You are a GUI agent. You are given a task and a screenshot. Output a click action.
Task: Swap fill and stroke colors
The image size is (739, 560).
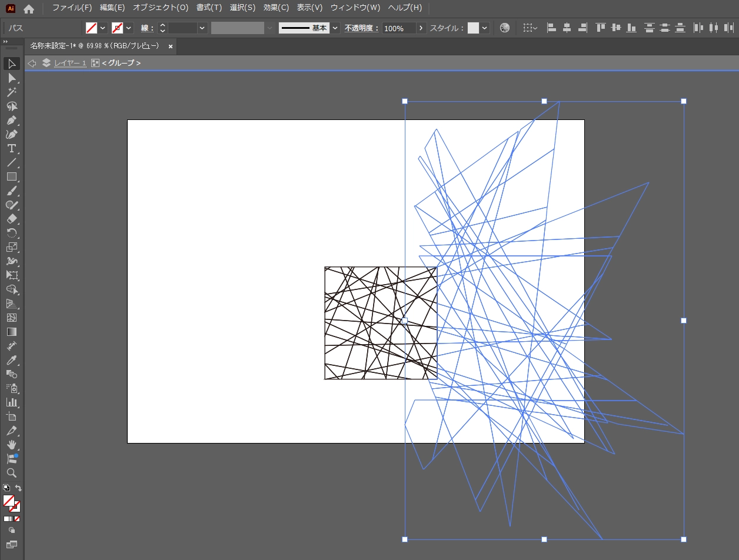[18, 488]
